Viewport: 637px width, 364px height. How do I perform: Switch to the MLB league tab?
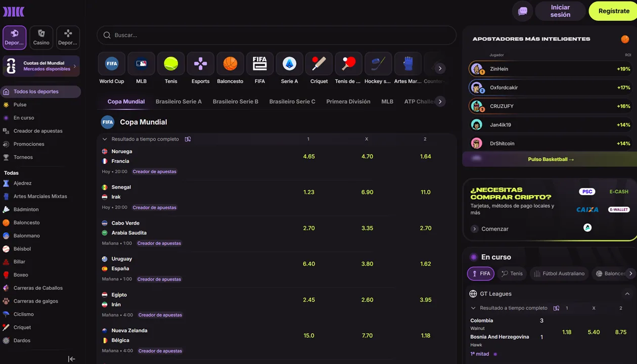pyautogui.click(x=387, y=102)
